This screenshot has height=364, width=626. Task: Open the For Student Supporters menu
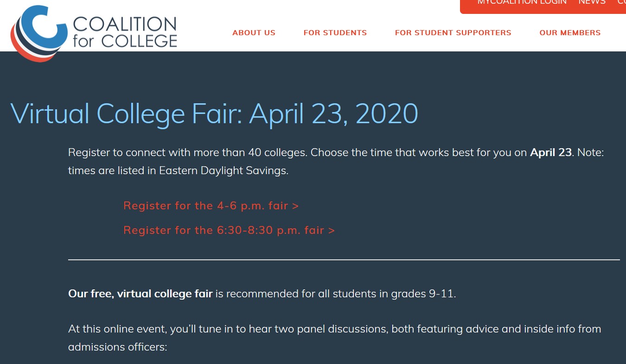click(x=453, y=33)
